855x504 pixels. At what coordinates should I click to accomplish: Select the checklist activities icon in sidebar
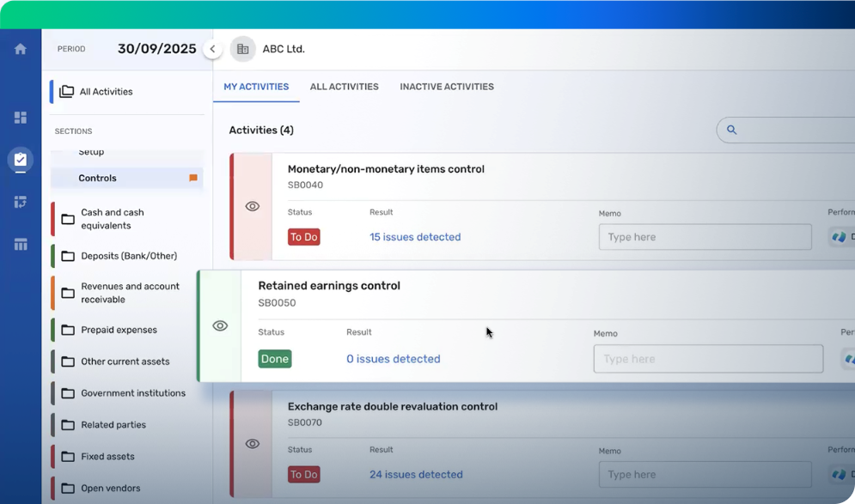21,160
